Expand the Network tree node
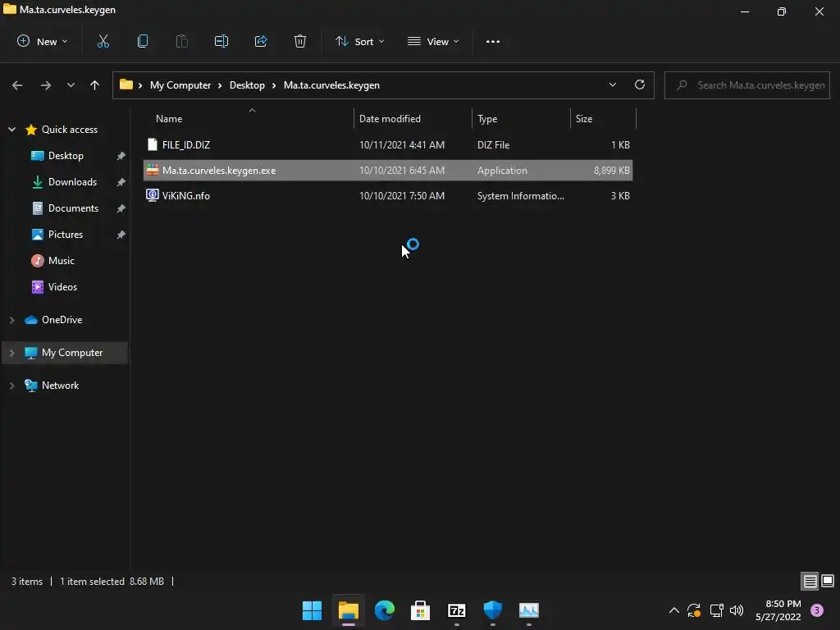 point(11,386)
